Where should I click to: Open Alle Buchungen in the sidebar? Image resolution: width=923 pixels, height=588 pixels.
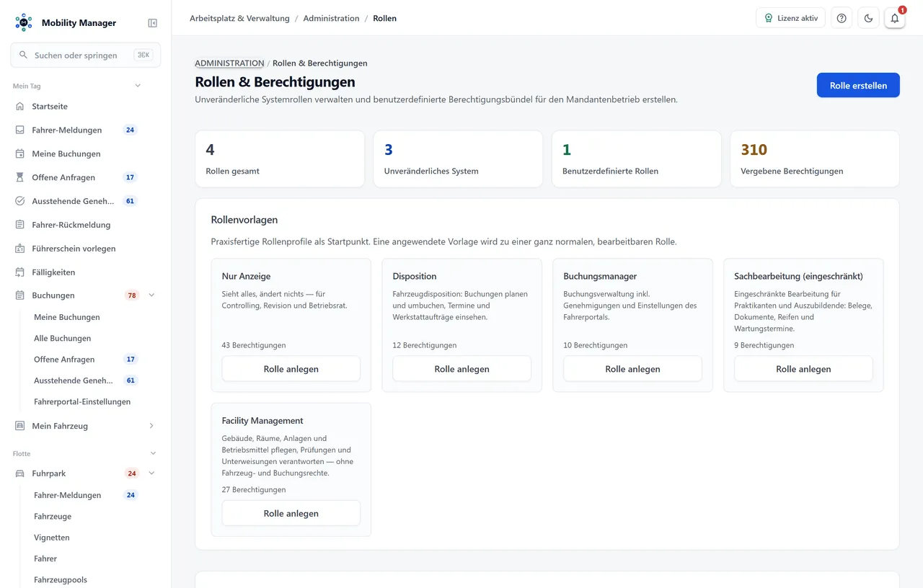point(63,339)
